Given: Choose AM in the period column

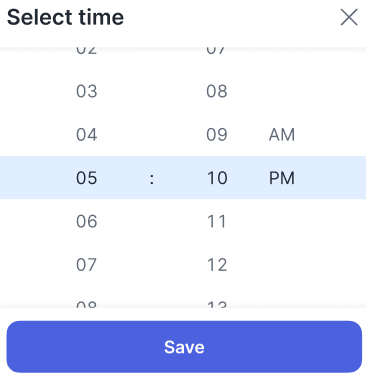Looking at the screenshot, I should pos(282,135).
